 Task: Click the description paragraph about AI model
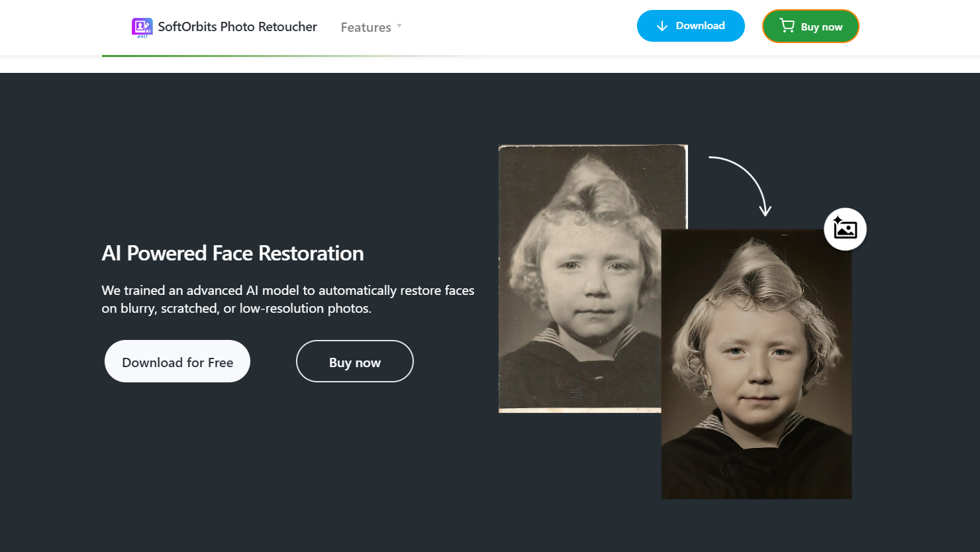[287, 300]
